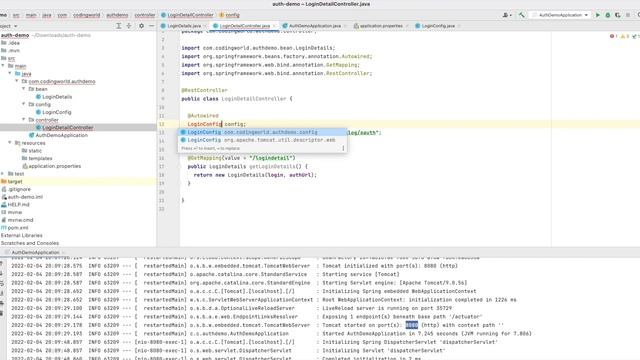Open the AuthDemoApplication run configuration dropdown
The width and height of the screenshot is (640, 360).
click(x=560, y=15)
